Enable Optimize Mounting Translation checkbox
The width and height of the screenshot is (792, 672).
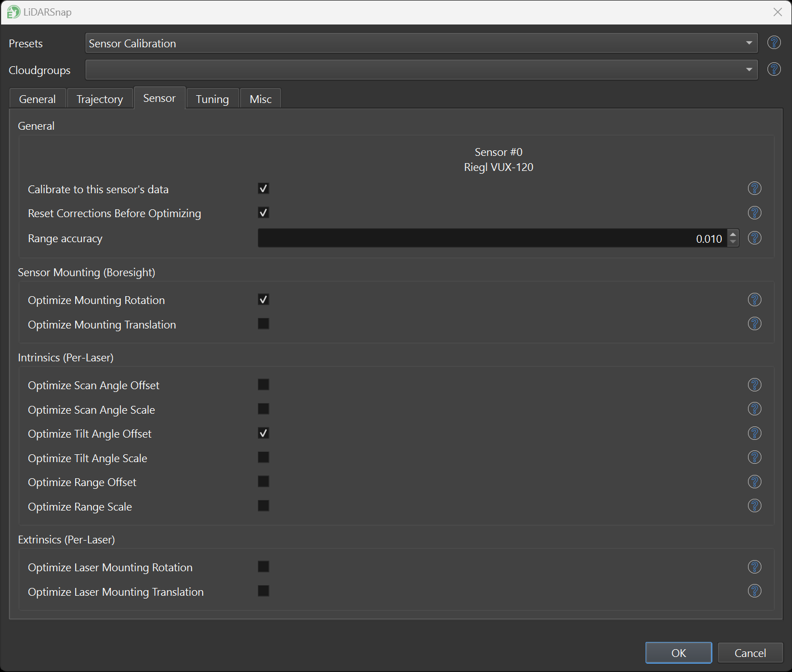click(x=263, y=323)
